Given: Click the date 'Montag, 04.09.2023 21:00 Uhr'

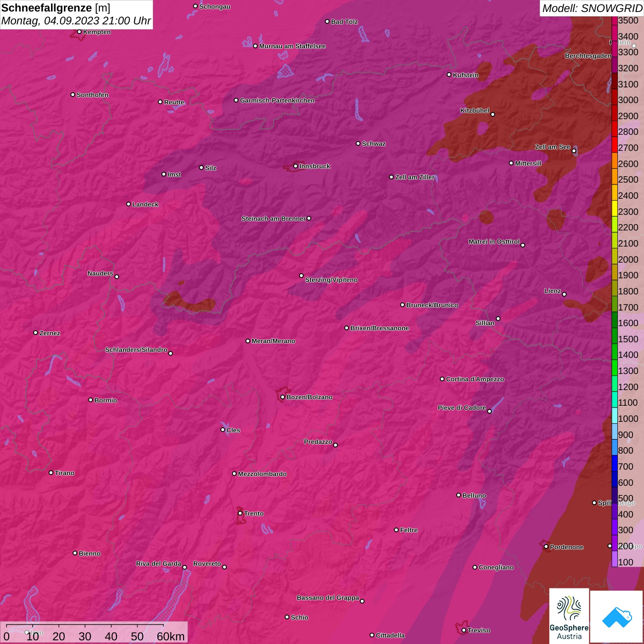Looking at the screenshot, I should pos(76,21).
